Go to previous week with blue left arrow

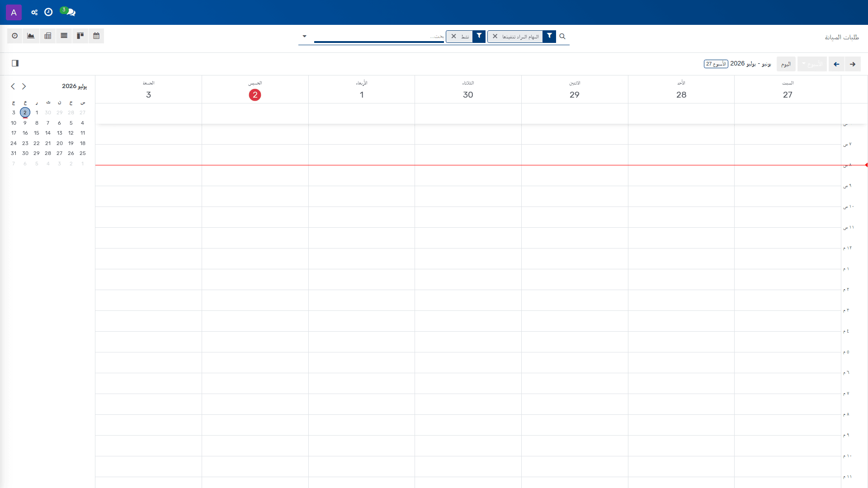(836, 64)
